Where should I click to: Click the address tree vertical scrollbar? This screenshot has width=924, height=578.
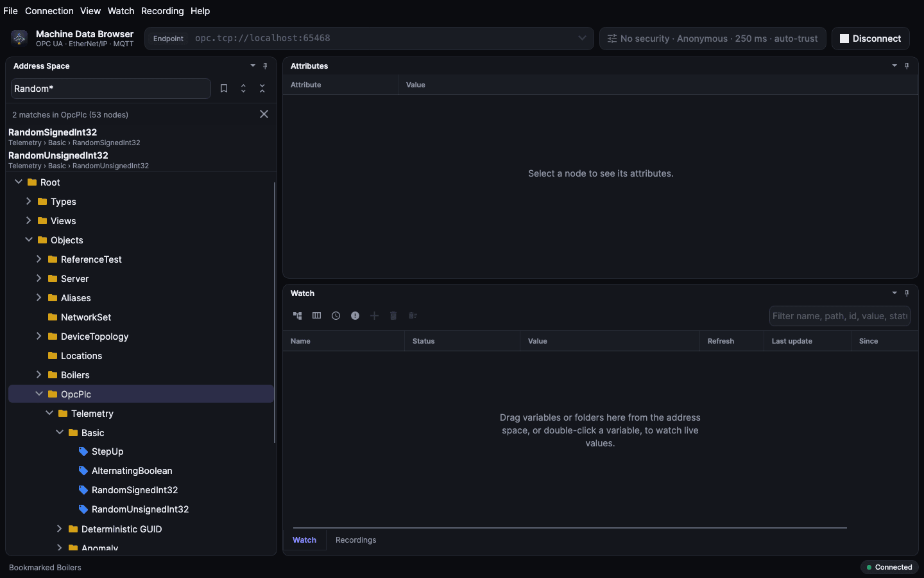pyautogui.click(x=275, y=313)
